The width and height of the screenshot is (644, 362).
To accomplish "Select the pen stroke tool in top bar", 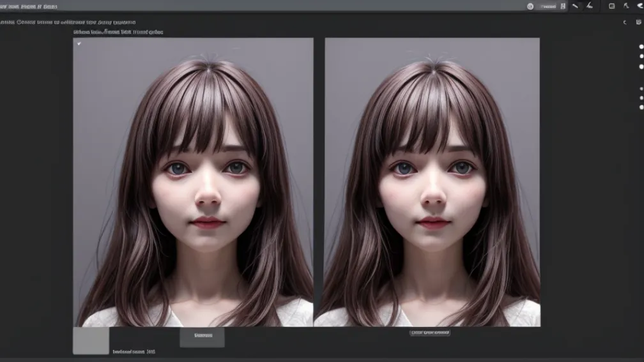I will tap(590, 5).
